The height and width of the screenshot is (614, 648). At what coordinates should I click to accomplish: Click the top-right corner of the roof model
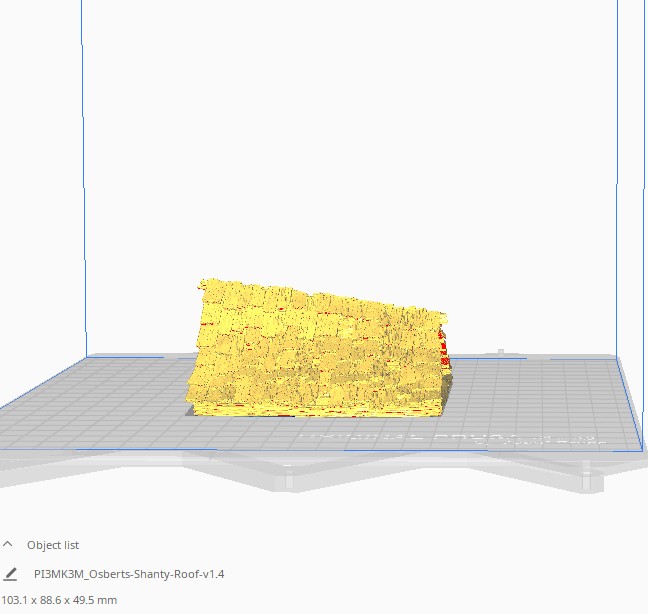point(440,314)
